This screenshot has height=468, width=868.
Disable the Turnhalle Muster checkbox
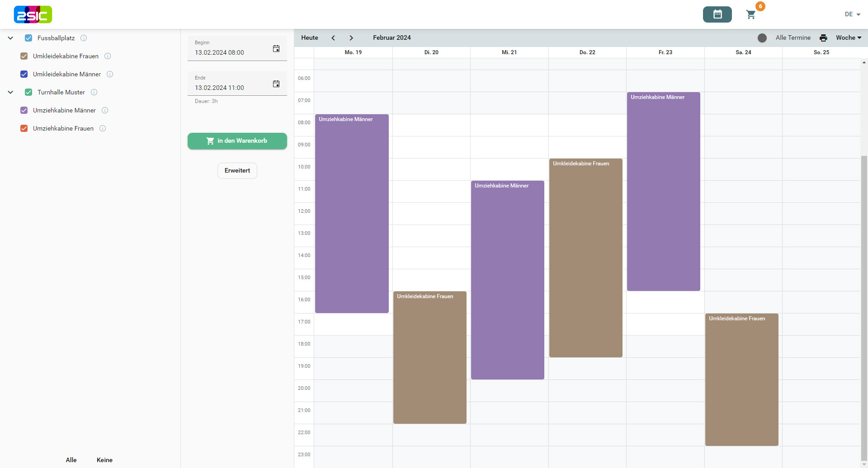(x=28, y=92)
